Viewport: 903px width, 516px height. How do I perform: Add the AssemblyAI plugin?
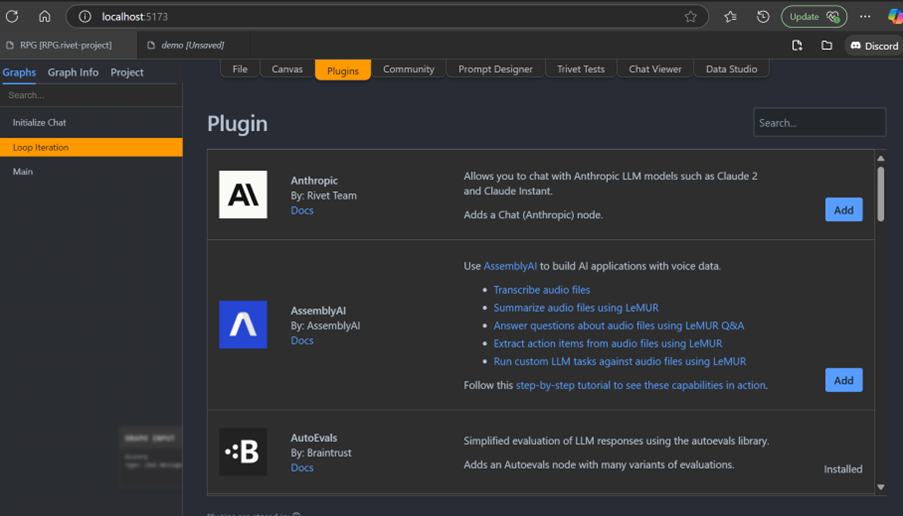[843, 380]
